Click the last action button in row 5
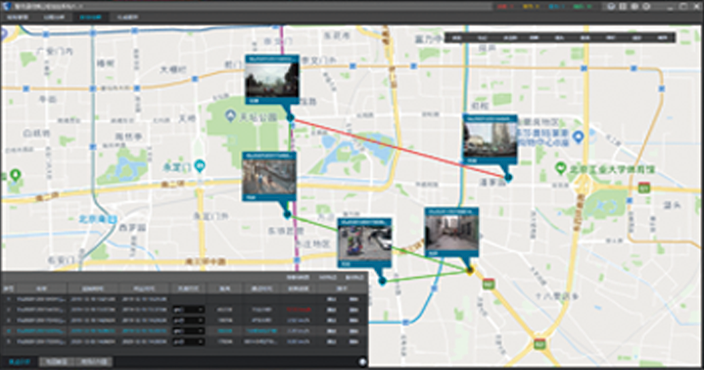 pyautogui.click(x=354, y=342)
